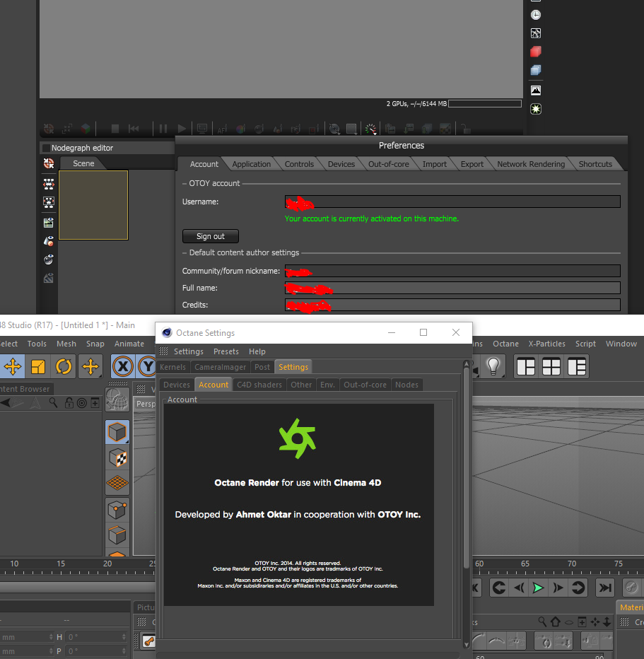Click the Community/forum nickname field

pyautogui.click(x=452, y=271)
